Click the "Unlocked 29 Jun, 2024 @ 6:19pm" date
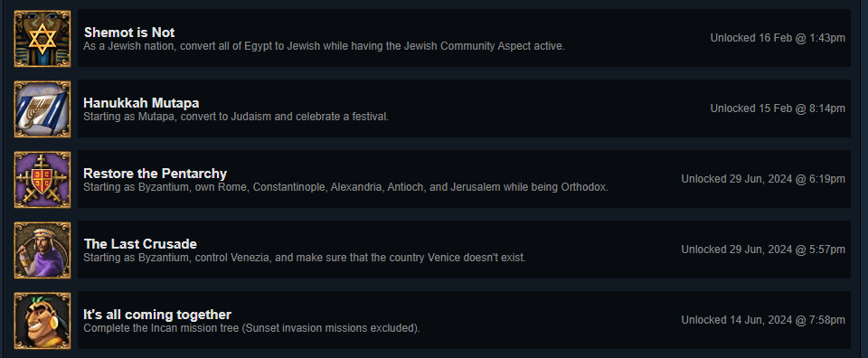 coord(763,179)
